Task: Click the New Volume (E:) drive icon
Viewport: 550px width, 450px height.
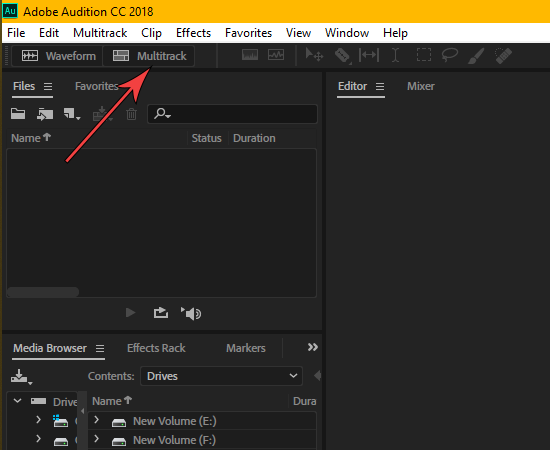Action: pos(119,423)
